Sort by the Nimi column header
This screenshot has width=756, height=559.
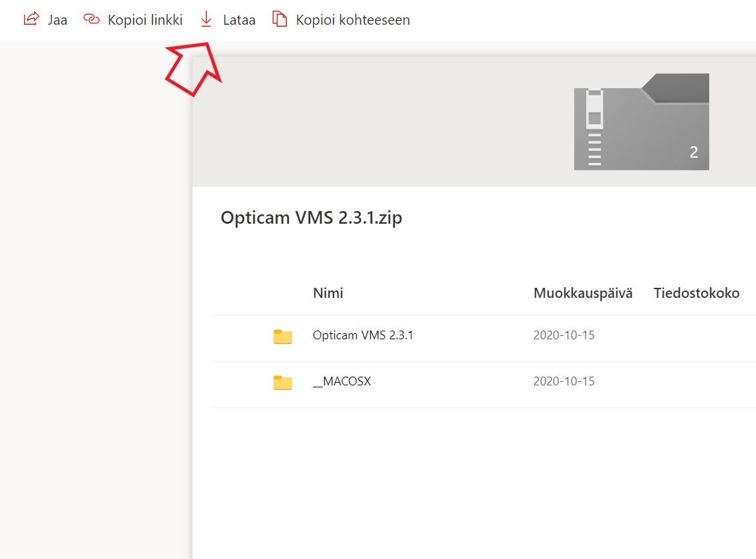point(327,293)
